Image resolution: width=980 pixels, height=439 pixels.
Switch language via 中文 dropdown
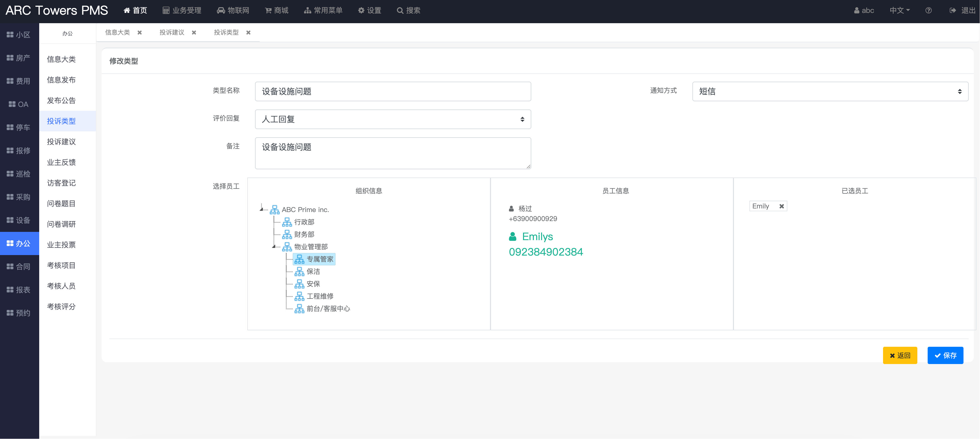899,11
